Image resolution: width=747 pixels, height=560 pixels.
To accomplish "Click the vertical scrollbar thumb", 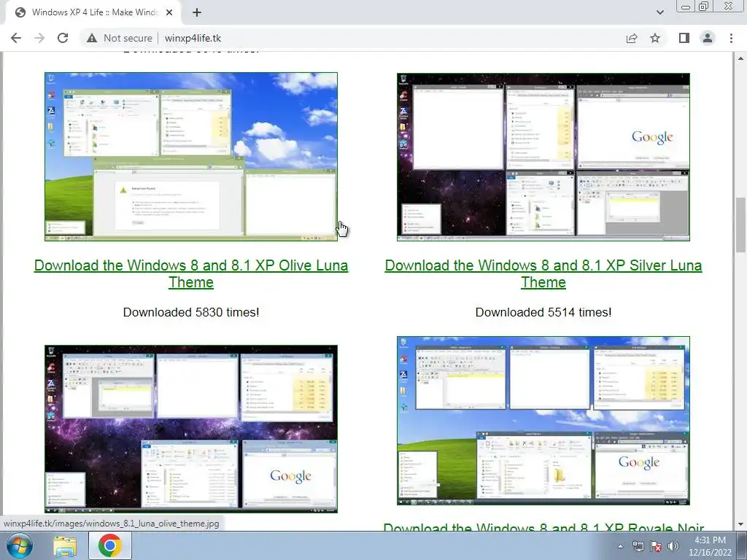I will coord(740,225).
